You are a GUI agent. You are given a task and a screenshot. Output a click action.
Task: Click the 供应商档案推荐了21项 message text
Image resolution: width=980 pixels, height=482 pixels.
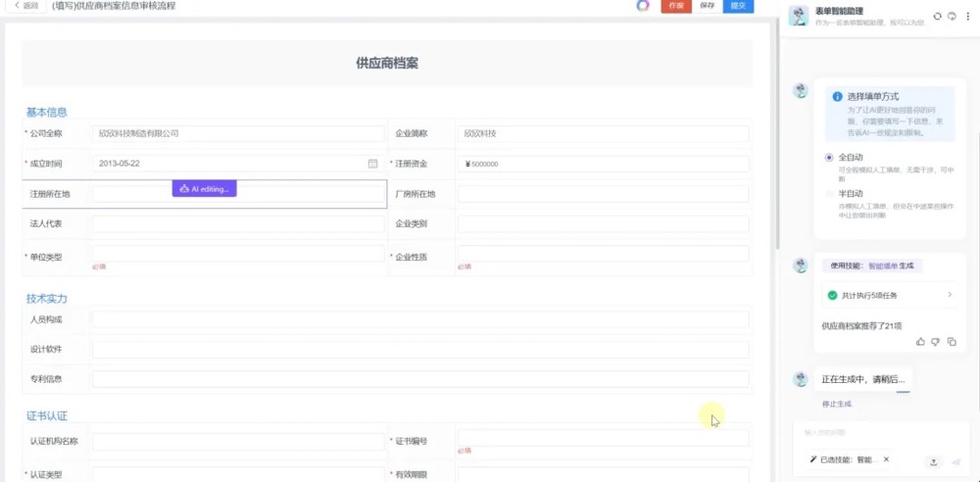tap(861, 325)
